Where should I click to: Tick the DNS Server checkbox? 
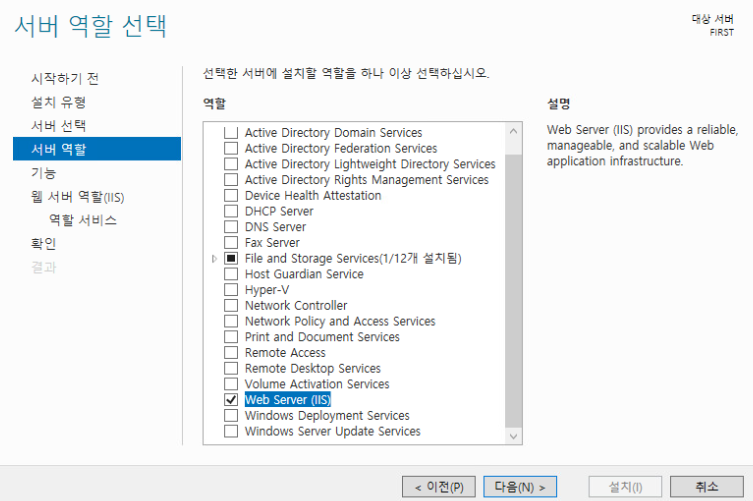point(231,227)
